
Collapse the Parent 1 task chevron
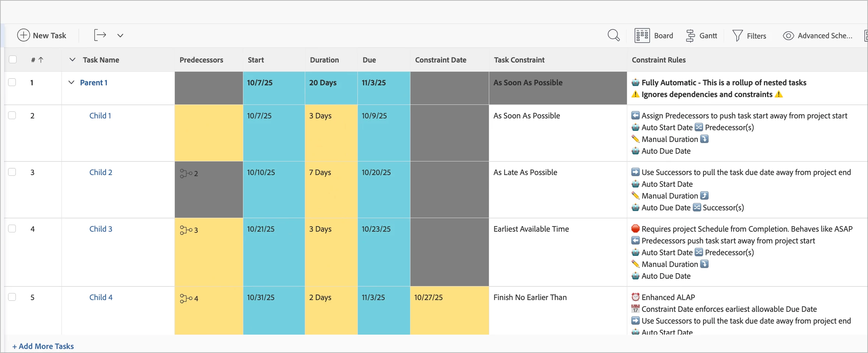coord(71,82)
